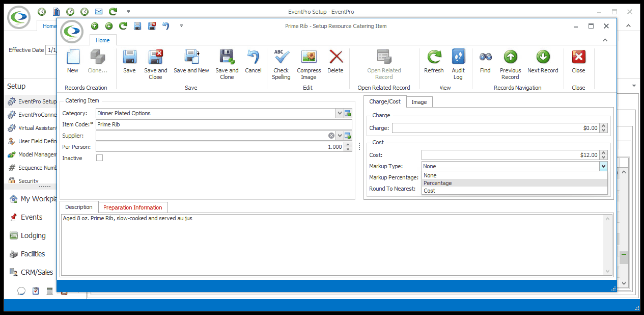This screenshot has width=644, height=315.
Task: Select Save and Clone in the ribbon
Action: [227, 65]
